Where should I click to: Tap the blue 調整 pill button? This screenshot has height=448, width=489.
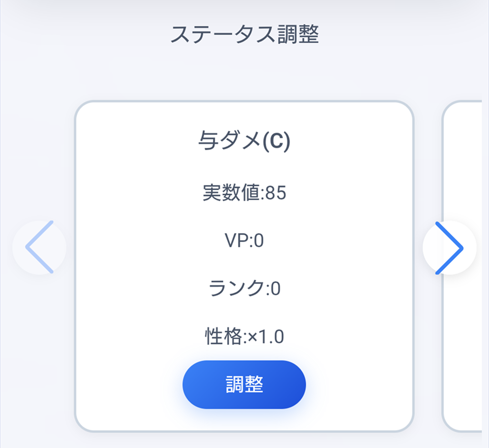click(x=244, y=384)
